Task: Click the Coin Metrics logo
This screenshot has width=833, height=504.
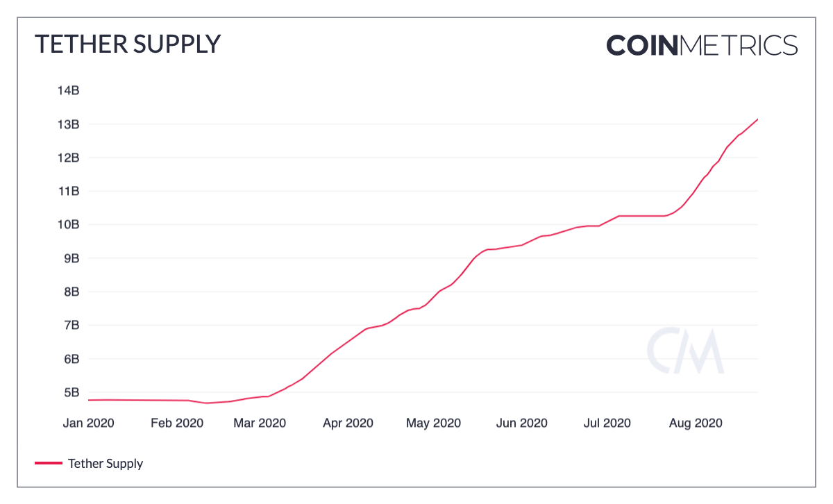Action: coord(702,45)
